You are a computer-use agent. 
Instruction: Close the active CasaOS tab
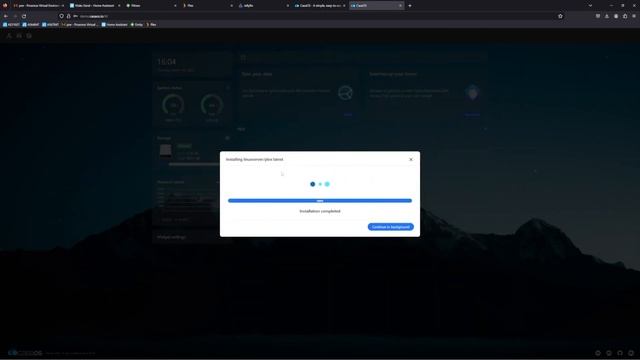point(400,6)
